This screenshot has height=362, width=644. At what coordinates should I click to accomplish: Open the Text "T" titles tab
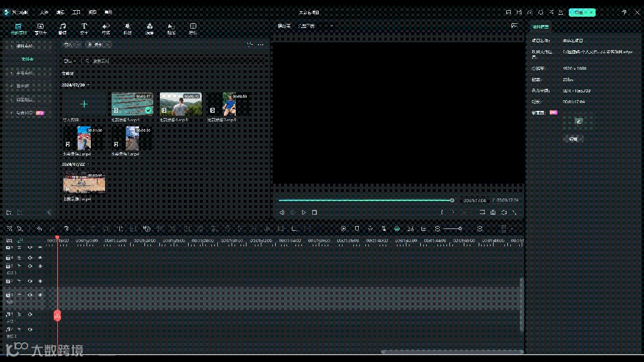point(84,29)
